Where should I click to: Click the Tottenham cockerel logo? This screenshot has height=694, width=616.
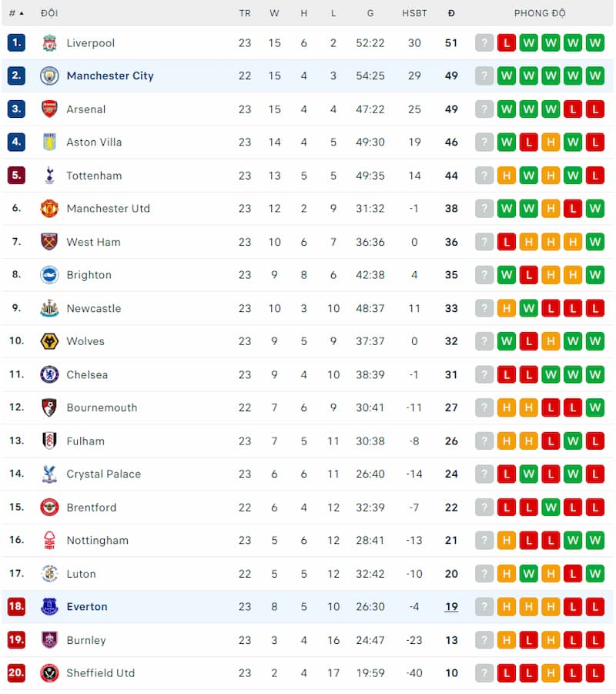pos(49,176)
